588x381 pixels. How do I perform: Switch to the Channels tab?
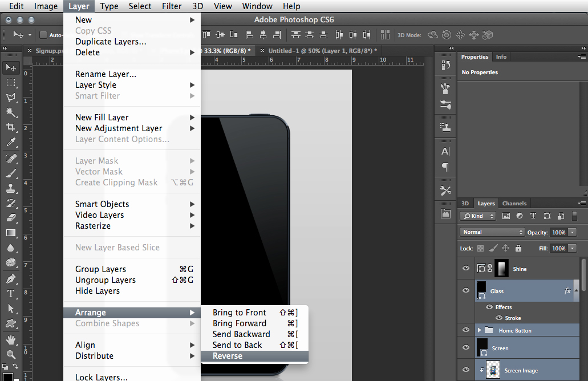point(514,203)
